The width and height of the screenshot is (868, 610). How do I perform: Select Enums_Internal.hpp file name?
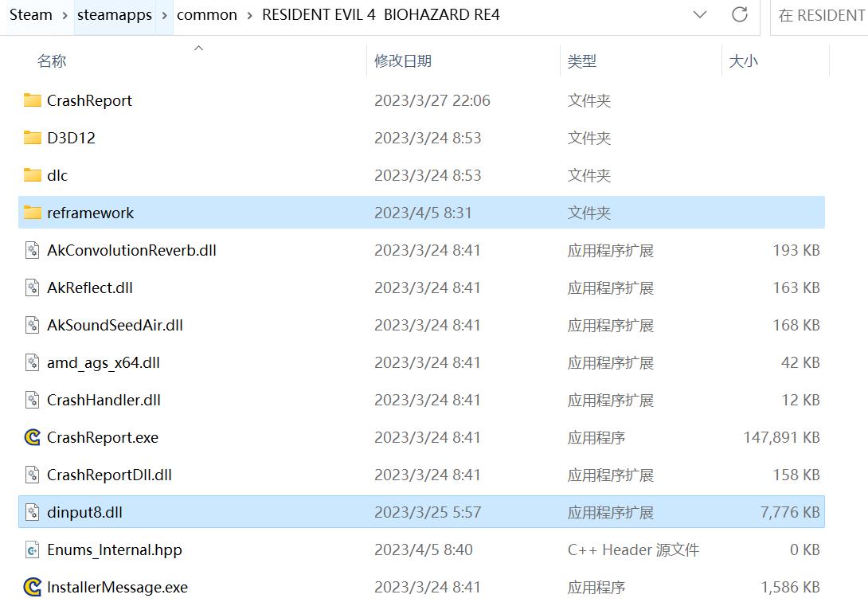pyautogui.click(x=115, y=549)
